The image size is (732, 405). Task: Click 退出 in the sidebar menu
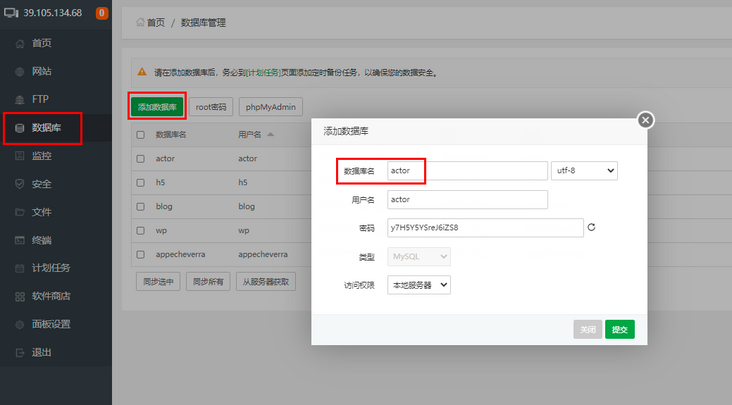pos(42,353)
